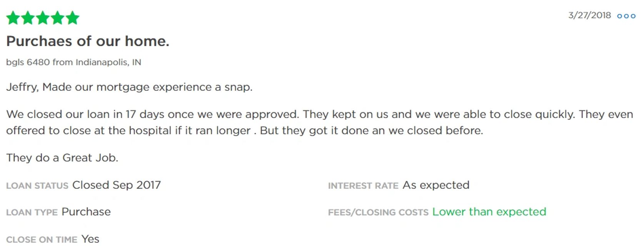Click the third green rating star
Viewport: 644px width, 250px height.
pyautogui.click(x=43, y=18)
